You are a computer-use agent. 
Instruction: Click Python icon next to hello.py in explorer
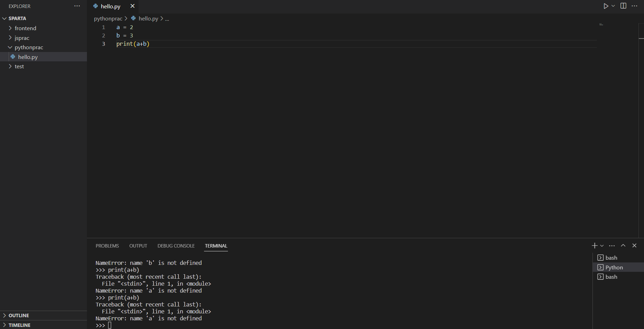13,57
